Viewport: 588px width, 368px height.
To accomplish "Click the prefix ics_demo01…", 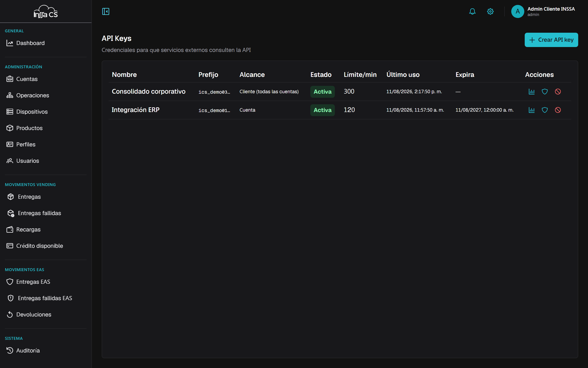I will point(214,110).
